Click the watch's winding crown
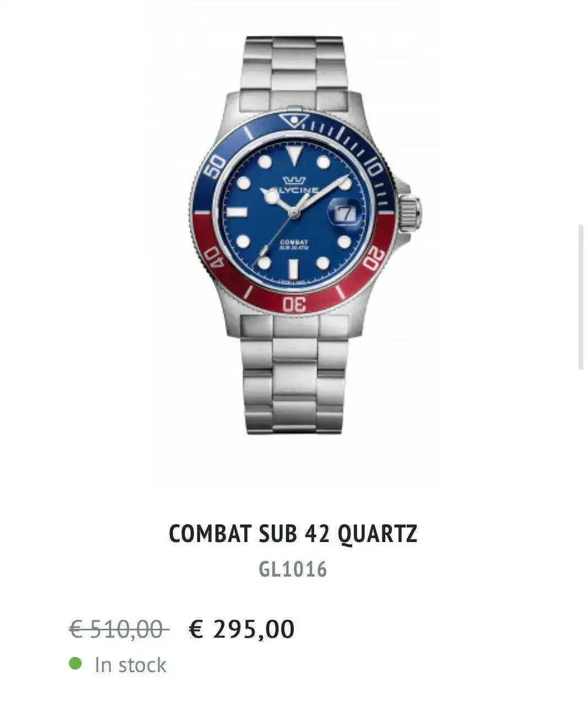The image size is (588, 705). pyautogui.click(x=410, y=213)
